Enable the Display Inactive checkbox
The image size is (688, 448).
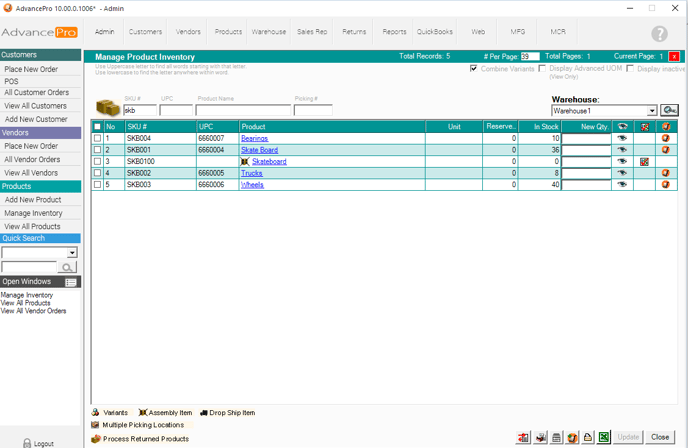click(630, 69)
